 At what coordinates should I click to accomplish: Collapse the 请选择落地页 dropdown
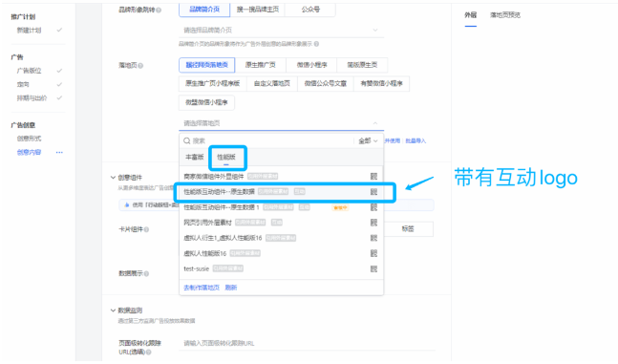click(282, 123)
